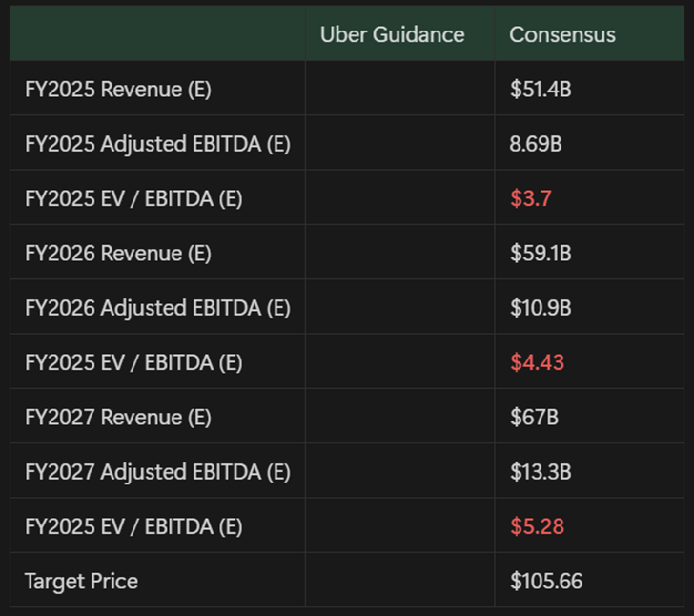
Task: Click the red $3.7 value
Action: [531, 198]
